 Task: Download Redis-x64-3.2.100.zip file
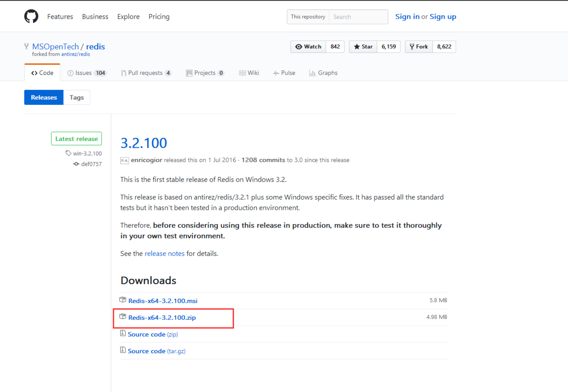(x=162, y=317)
